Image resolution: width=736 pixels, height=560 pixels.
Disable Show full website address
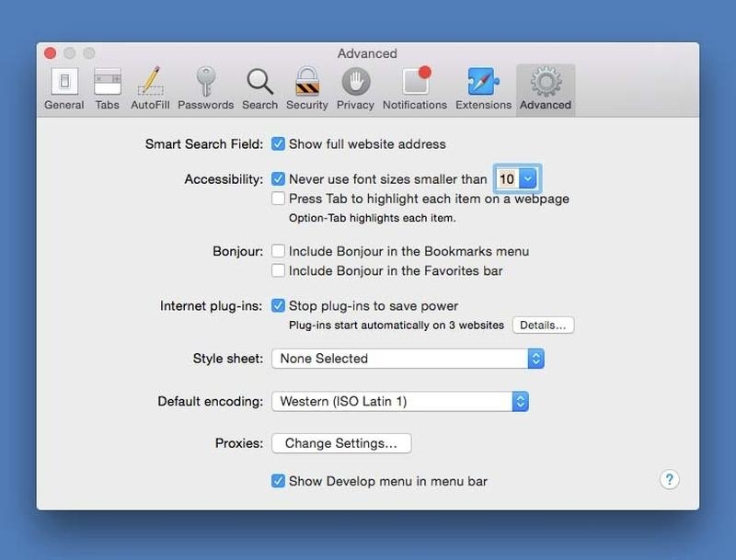278,144
